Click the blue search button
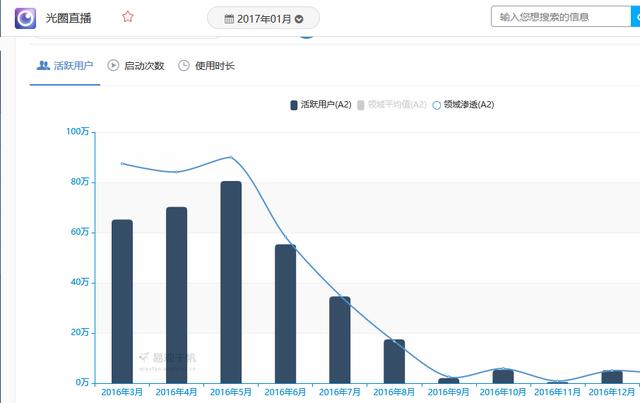 tap(636, 17)
